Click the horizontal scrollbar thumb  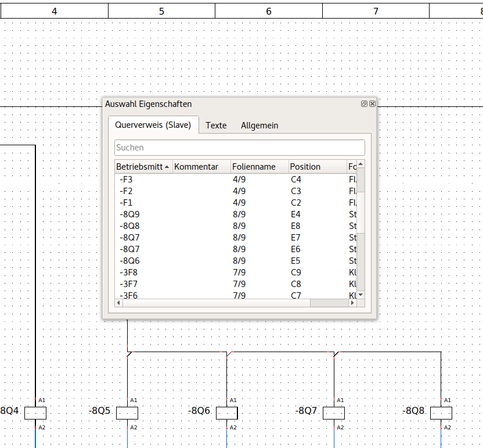216,303
